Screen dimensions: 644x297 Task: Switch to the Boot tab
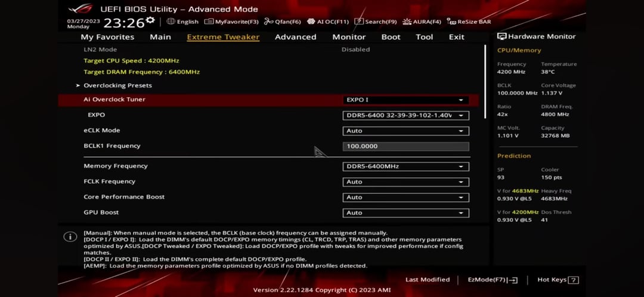click(x=391, y=37)
